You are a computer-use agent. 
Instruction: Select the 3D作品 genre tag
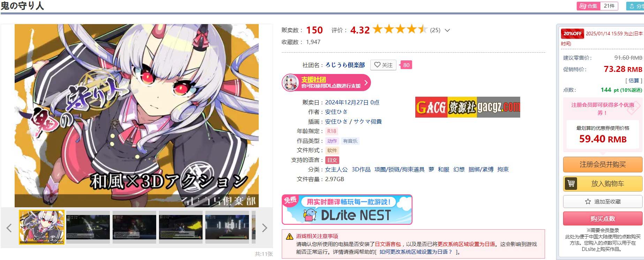361,169
